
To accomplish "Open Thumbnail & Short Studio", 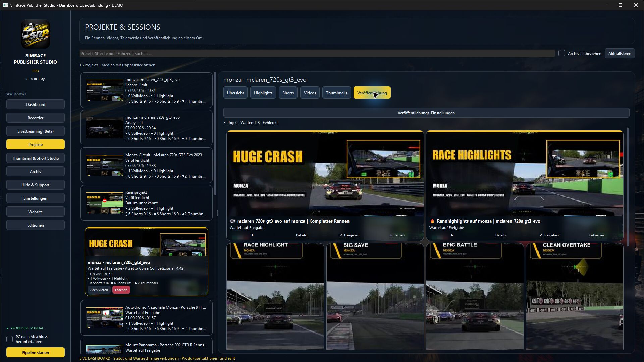I will 36,158.
